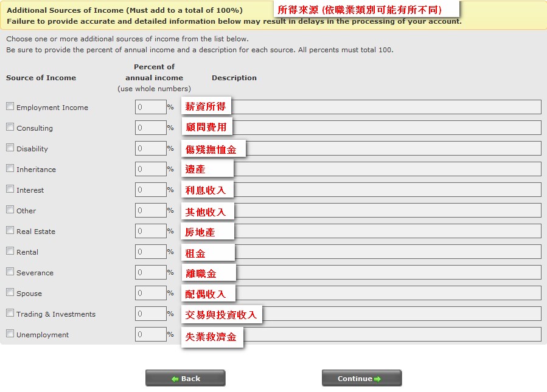This screenshot has height=392, width=547.
Task: Focus the Unemployment description field
Action: tap(361, 334)
